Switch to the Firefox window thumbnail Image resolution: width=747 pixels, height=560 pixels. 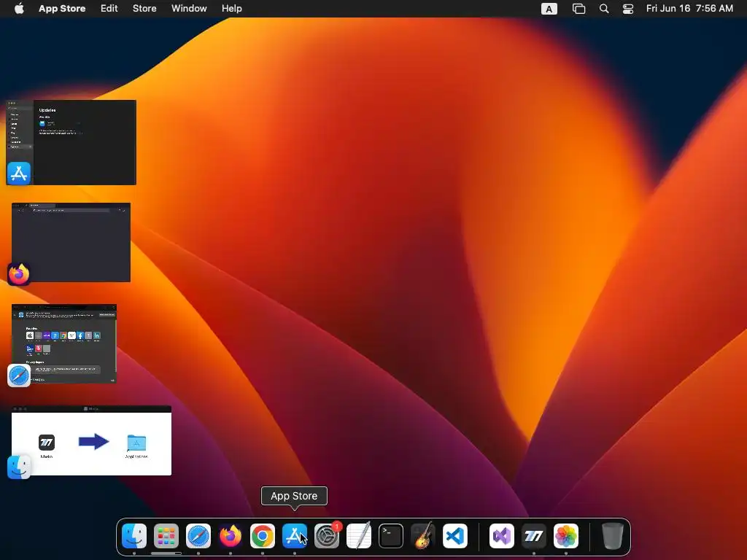[x=71, y=242]
